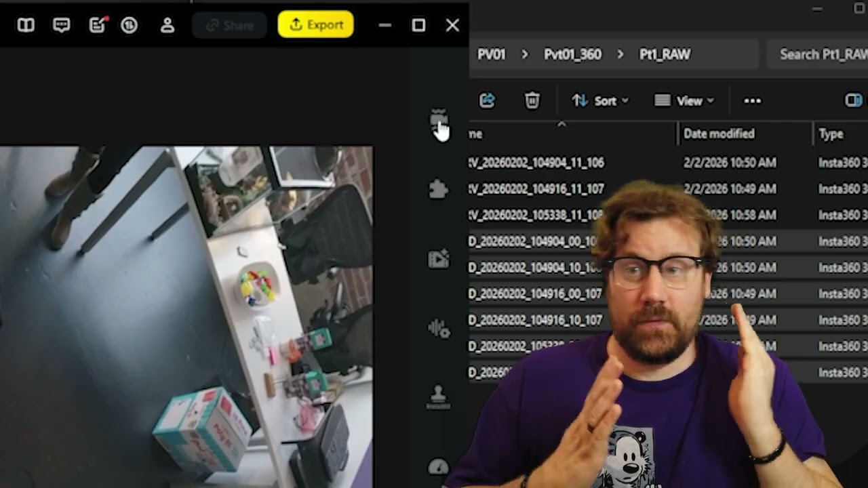This screenshot has width=868, height=488.
Task: Open the Sort dropdown in Explorer
Action: coord(600,101)
